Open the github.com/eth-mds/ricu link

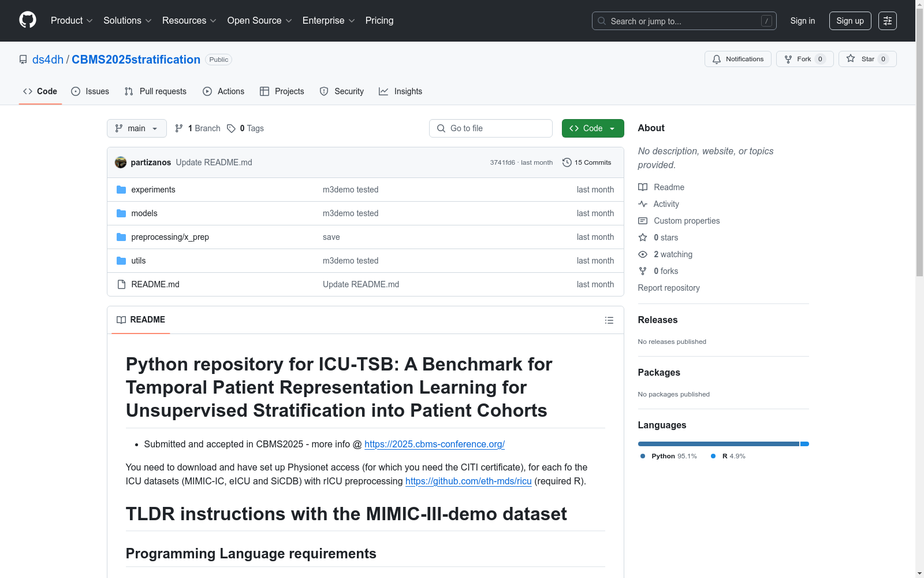tap(468, 481)
